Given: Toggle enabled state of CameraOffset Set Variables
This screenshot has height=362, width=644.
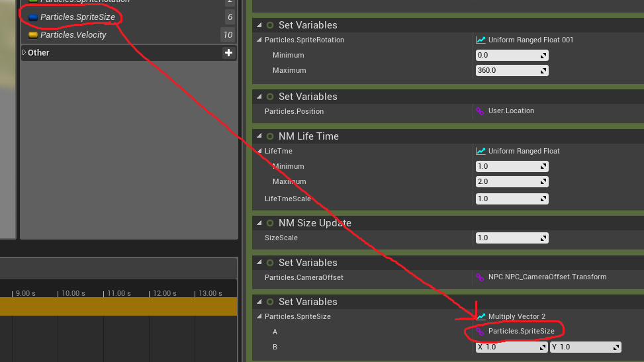Looking at the screenshot, I should (270, 263).
